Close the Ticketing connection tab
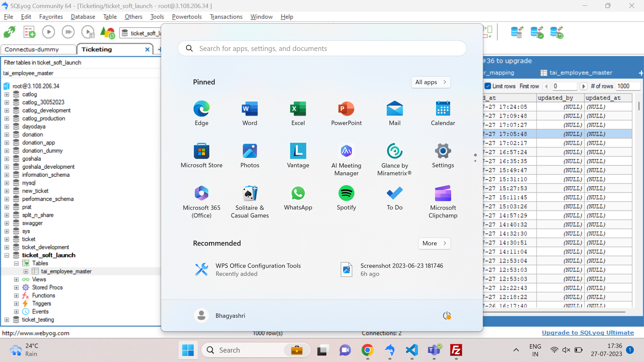The width and height of the screenshot is (644, 362). 147,49
